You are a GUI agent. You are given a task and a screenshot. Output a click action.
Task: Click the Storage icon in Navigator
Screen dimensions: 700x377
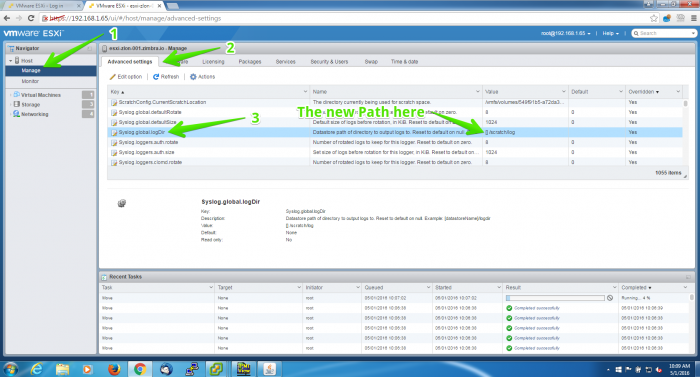(17, 104)
